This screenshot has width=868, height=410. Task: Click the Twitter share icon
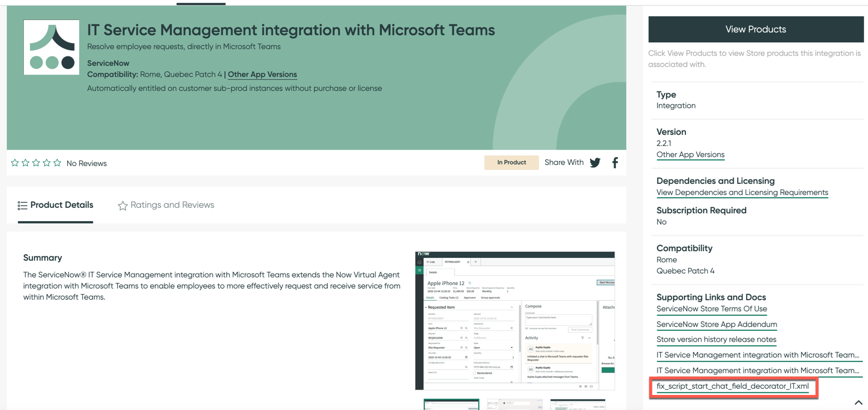(x=595, y=163)
